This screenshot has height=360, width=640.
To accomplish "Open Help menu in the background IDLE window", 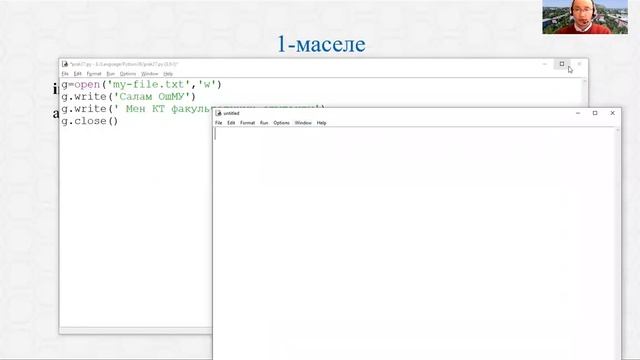I will coord(168,74).
